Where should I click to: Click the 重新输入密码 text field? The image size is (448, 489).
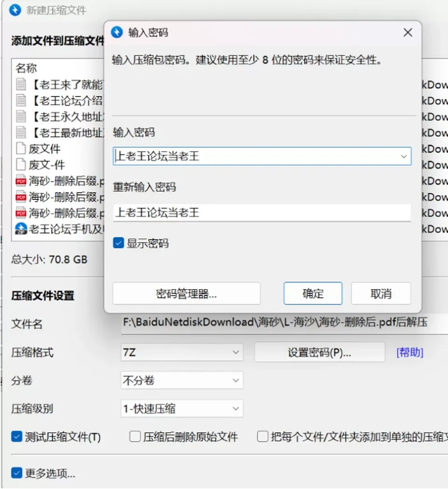click(x=262, y=213)
